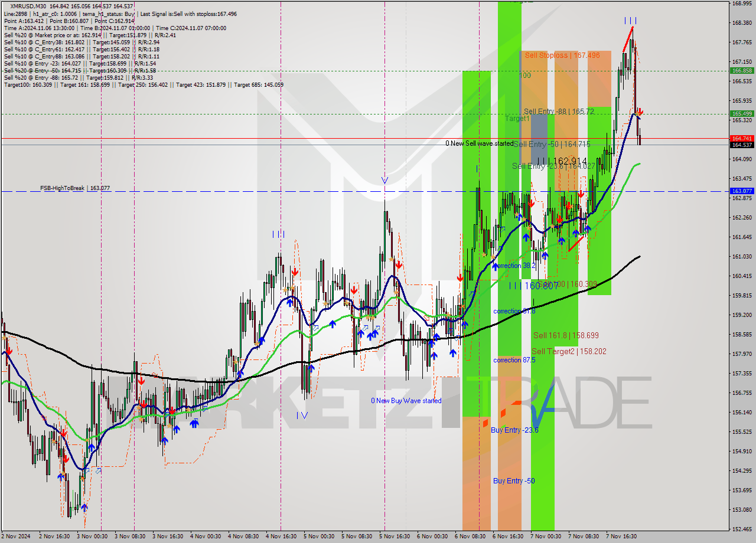756x543 pixels.
Task: Select the Buy Entry -23.6 label
Action: [514, 430]
